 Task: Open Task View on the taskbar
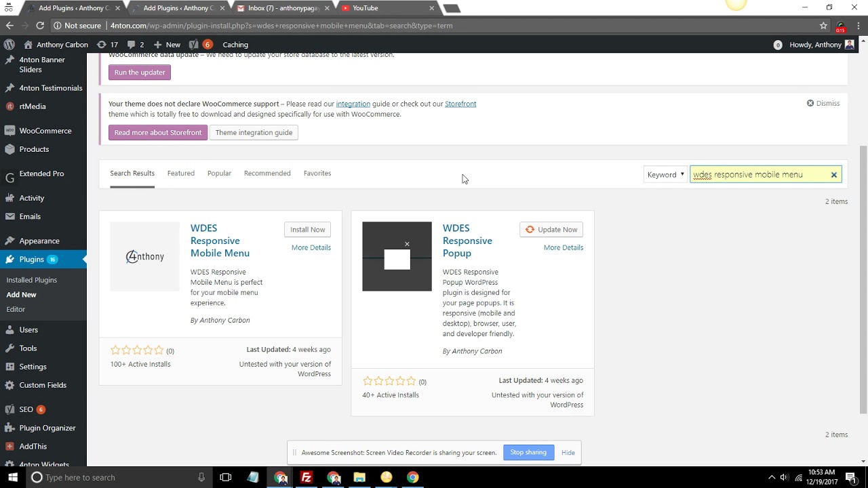[226, 477]
